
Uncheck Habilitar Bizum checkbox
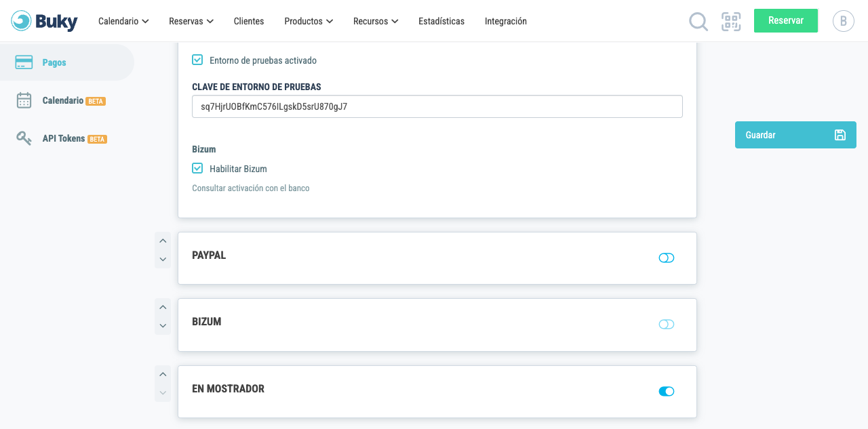click(197, 168)
